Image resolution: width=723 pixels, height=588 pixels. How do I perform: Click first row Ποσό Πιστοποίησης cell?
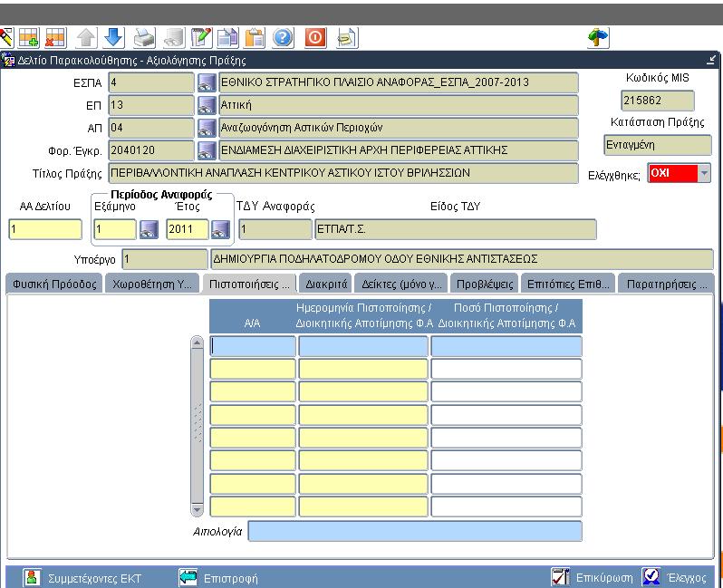[506, 346]
